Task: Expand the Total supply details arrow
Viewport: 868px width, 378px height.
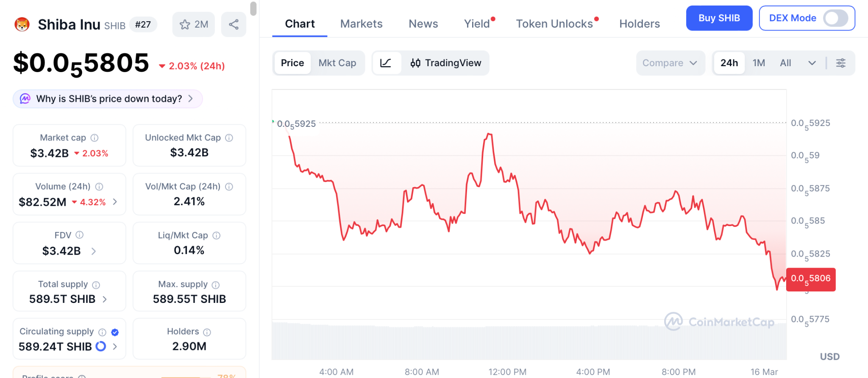Action: click(105, 300)
